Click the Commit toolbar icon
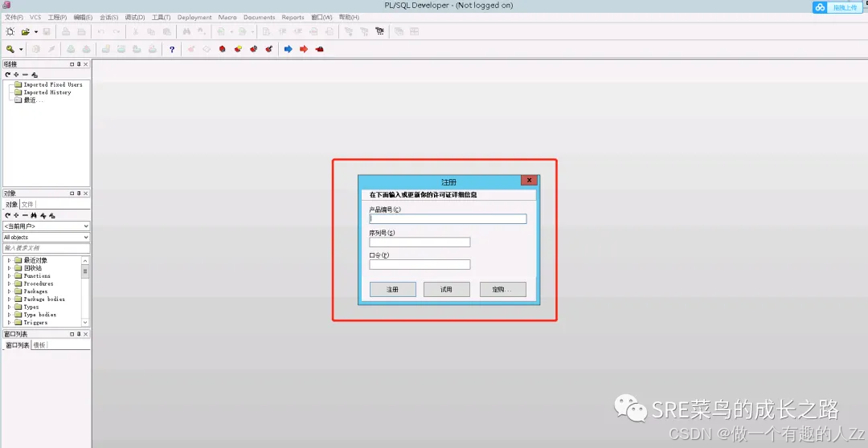The image size is (868, 448). point(71,49)
